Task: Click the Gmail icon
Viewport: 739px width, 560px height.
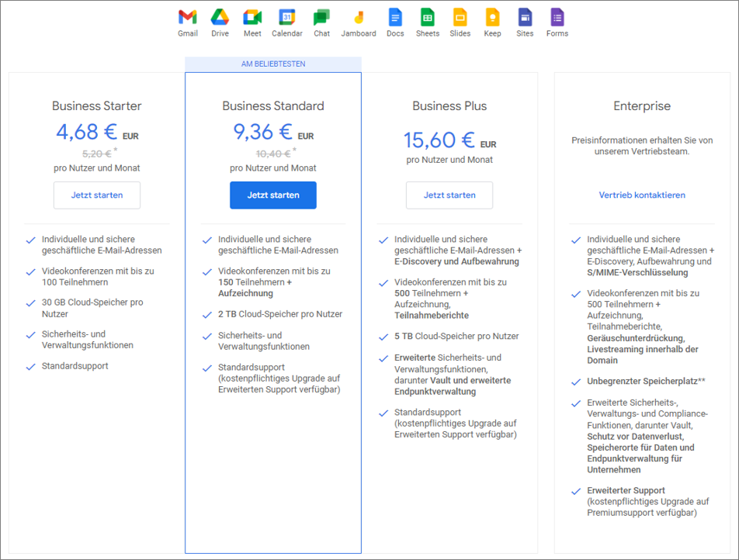Action: [188, 17]
